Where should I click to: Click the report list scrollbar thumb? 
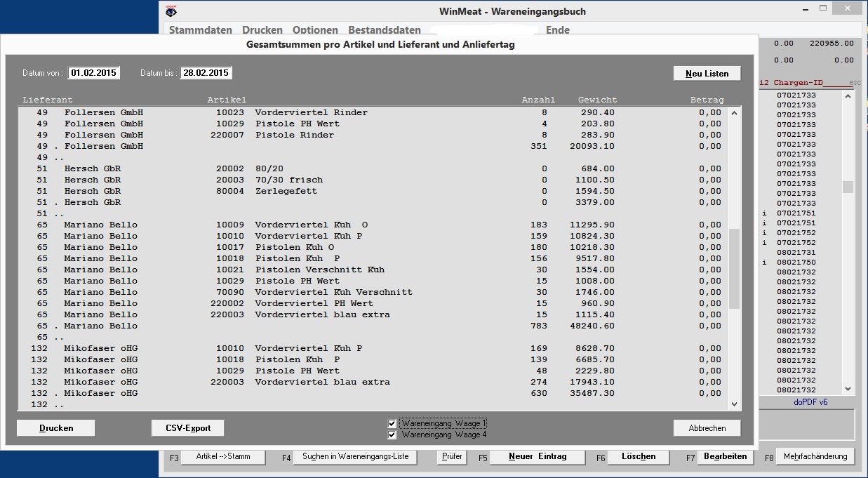point(735,268)
